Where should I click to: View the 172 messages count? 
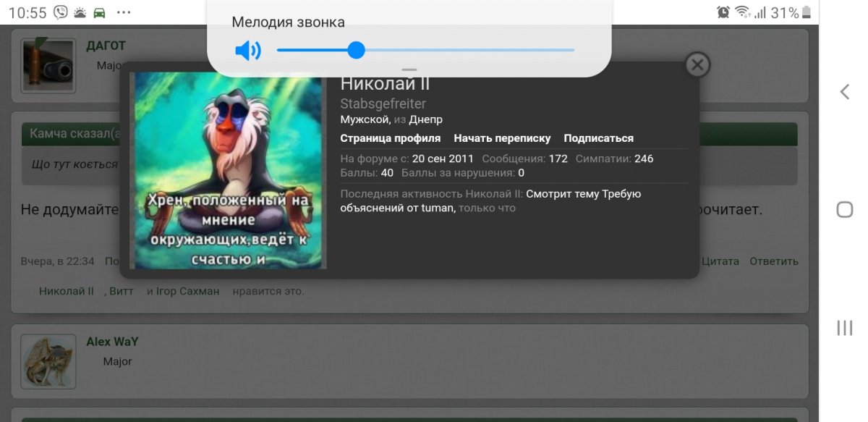point(558,159)
